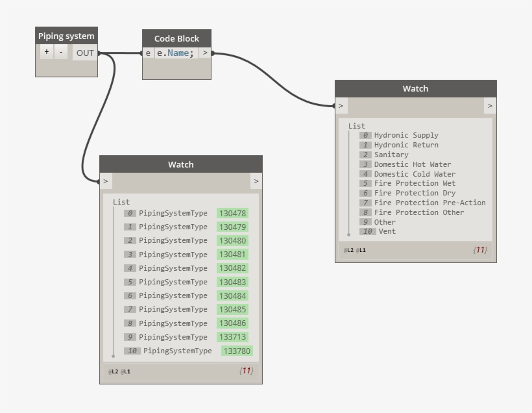Click the OUT port of Piping system node
Screen dimensions: 532x413
[85, 53]
